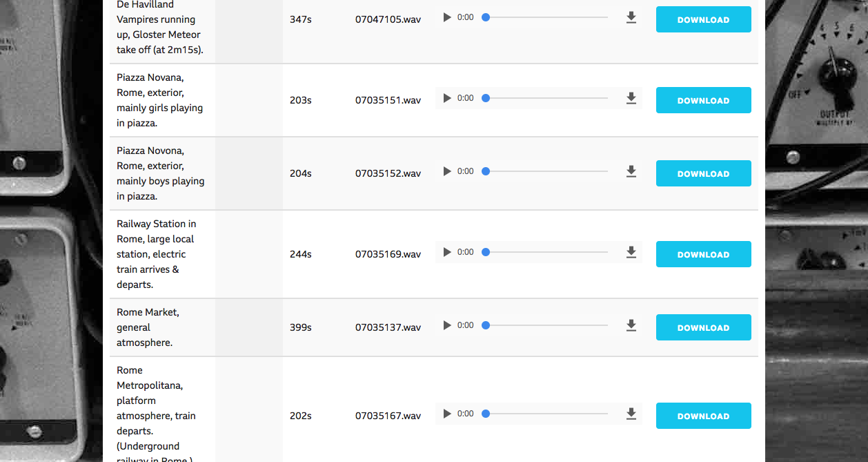Click the download arrow icon for 07035151.wav
The image size is (868, 462).
(631, 99)
